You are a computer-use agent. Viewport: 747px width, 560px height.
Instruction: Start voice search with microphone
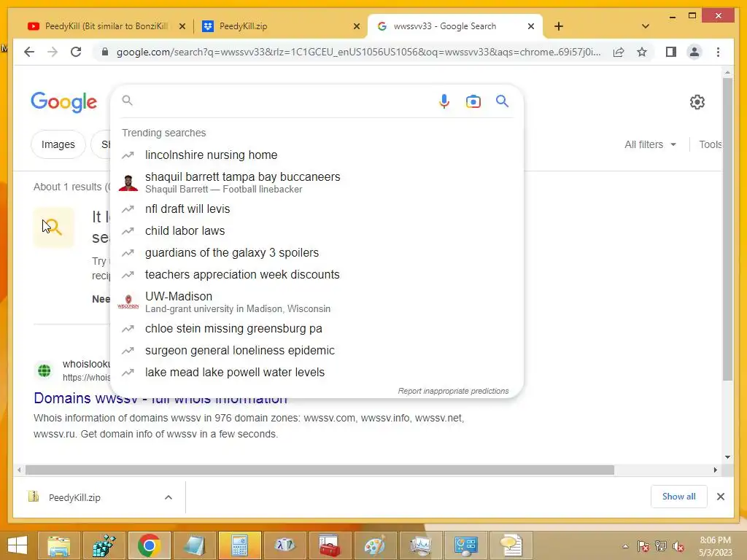click(x=444, y=101)
